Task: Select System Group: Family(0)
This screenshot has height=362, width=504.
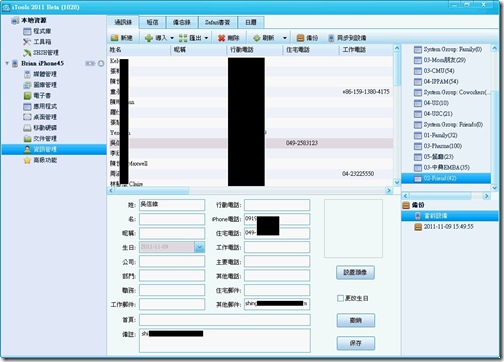Action: click(x=448, y=50)
